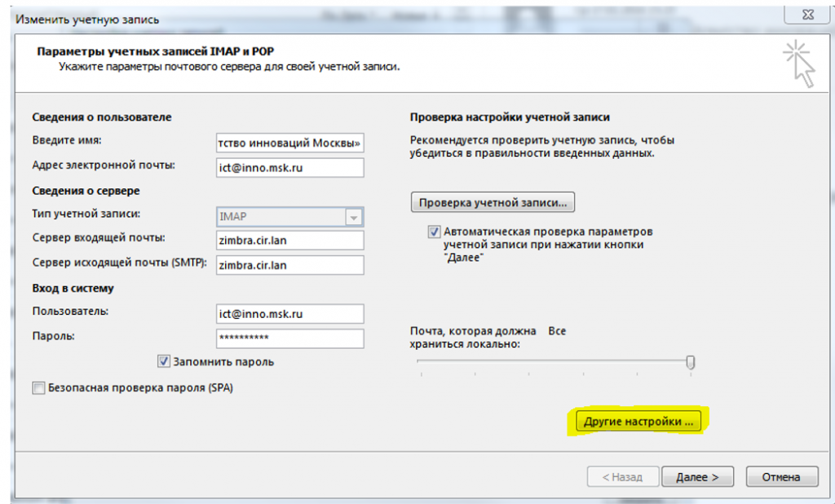
Task: Click the "< Назад" button
Action: [x=621, y=477]
